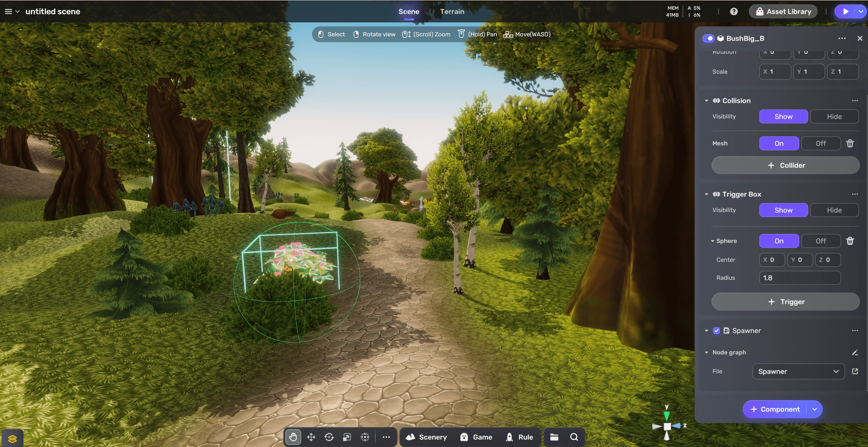Turn Sphere trigger Off
The width and height of the screenshot is (868, 447).
820,241
